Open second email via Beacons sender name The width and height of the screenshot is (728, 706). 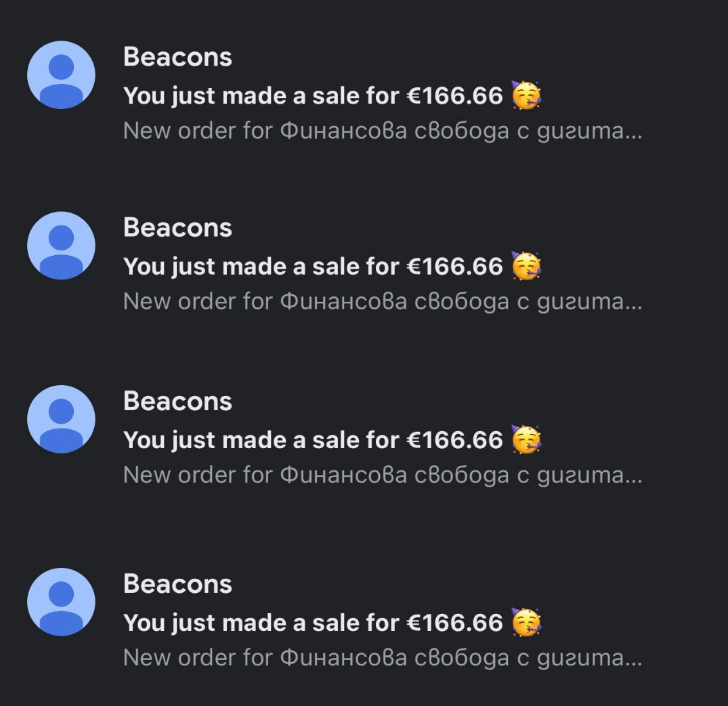[x=177, y=228]
